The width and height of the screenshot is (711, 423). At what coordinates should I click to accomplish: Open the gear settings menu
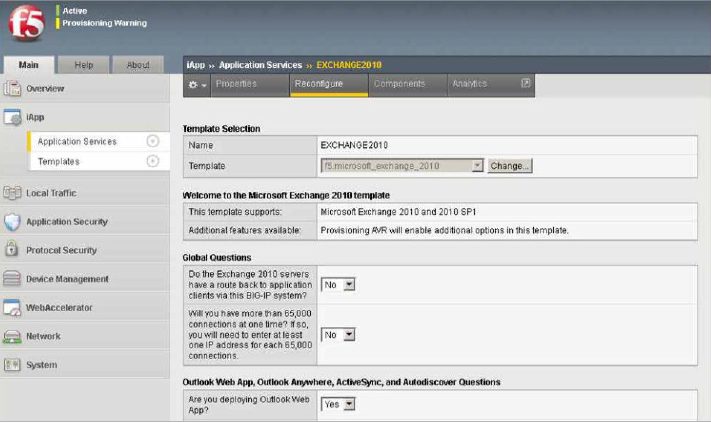pos(197,85)
